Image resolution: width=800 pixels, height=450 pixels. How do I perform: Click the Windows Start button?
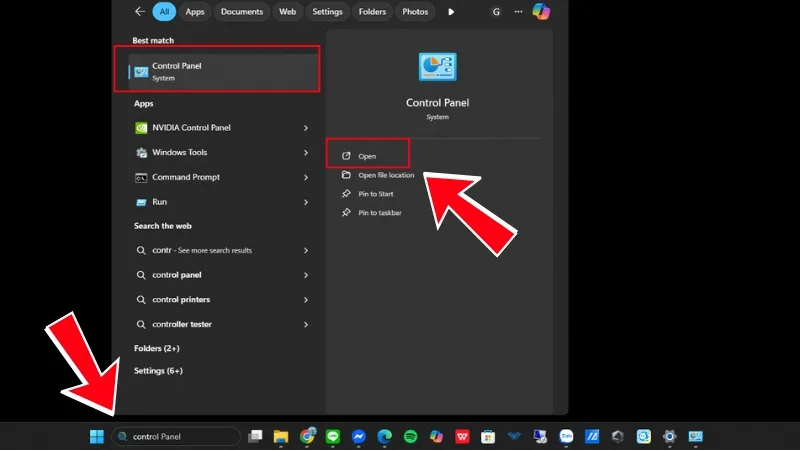point(97,436)
